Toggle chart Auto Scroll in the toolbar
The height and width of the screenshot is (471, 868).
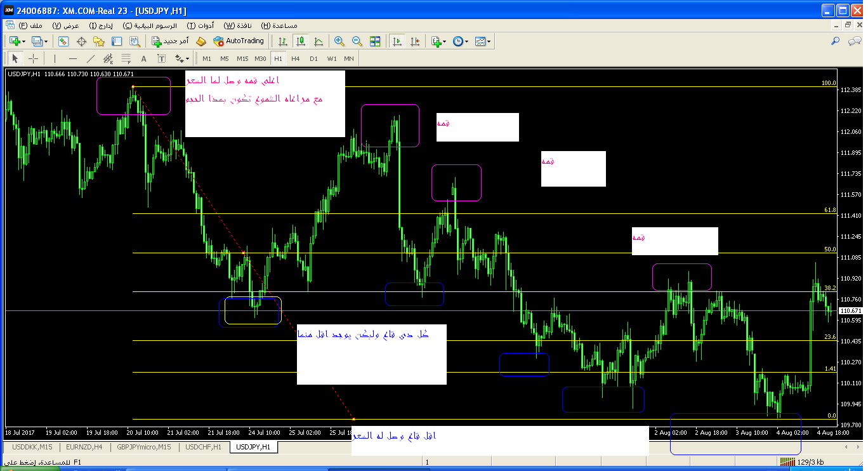click(397, 41)
